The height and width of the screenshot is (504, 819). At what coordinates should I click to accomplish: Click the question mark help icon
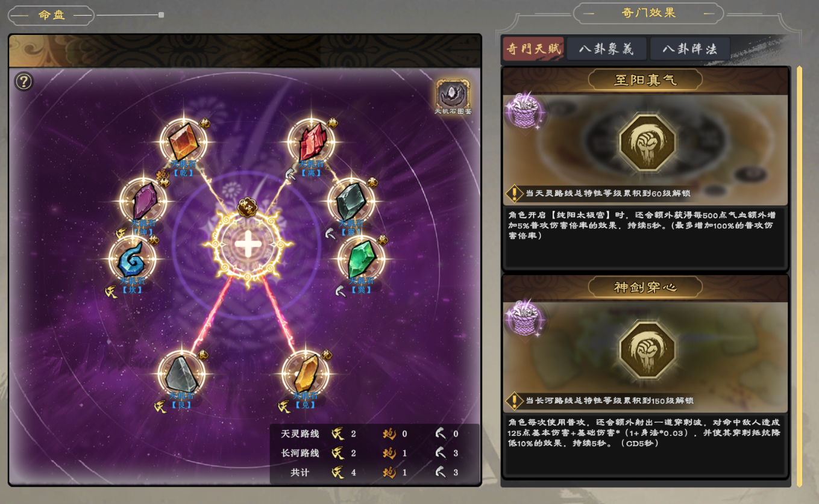(x=24, y=81)
